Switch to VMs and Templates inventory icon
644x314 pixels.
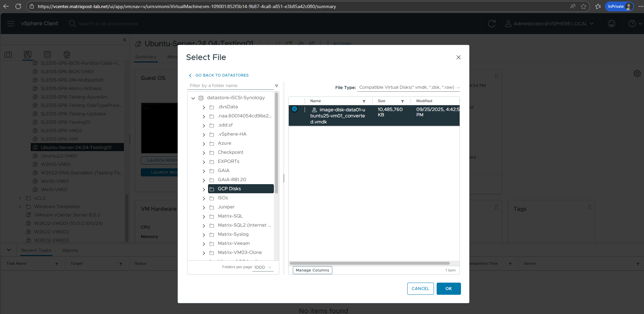coord(28,55)
